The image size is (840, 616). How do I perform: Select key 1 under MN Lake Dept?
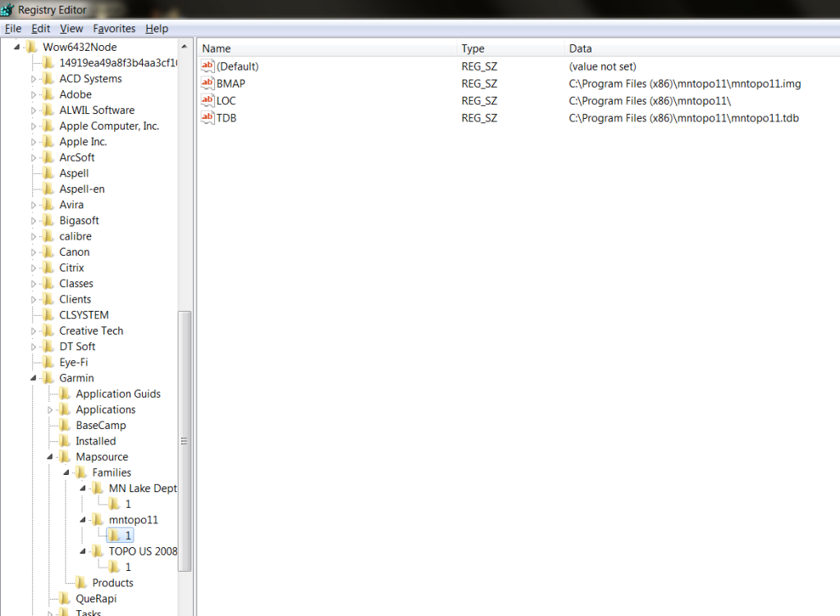point(128,504)
